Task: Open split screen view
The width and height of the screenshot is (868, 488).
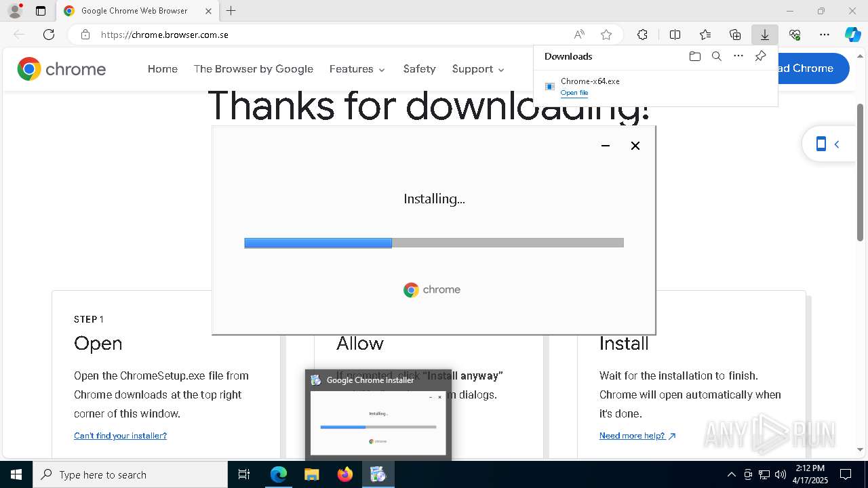Action: click(x=675, y=35)
